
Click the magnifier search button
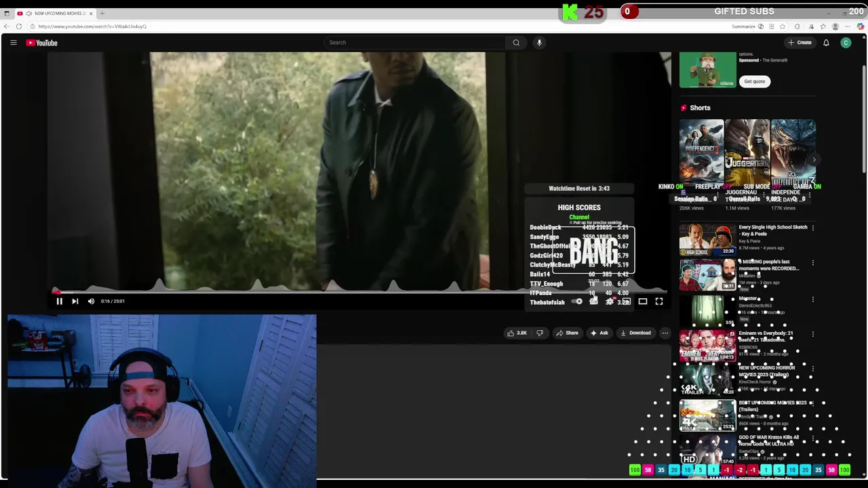point(516,43)
